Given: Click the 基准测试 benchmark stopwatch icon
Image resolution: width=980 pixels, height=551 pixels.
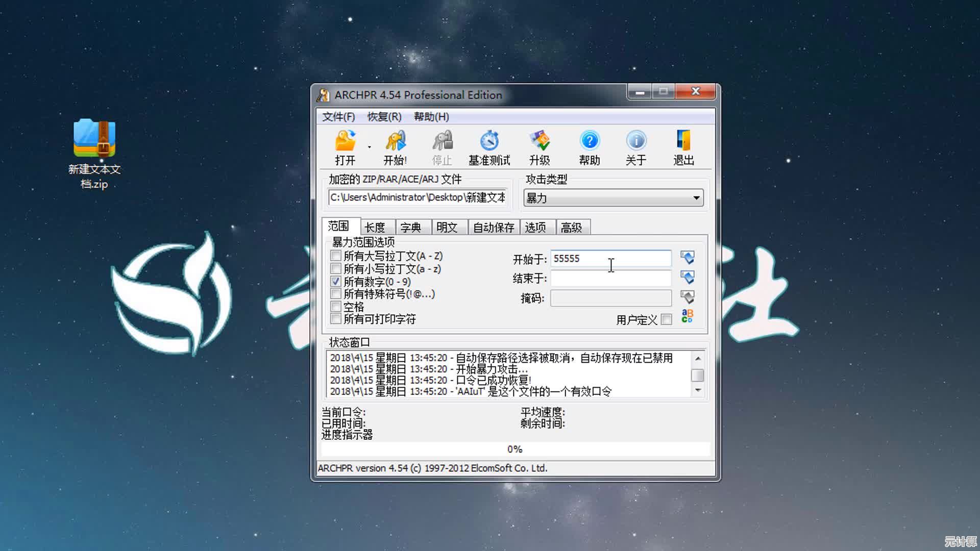Looking at the screenshot, I should pyautogui.click(x=489, y=141).
